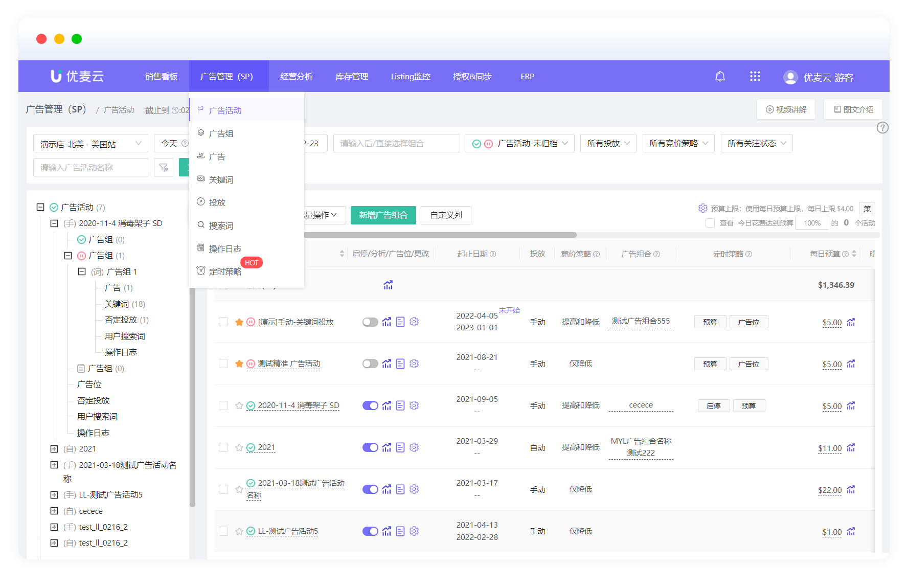This screenshot has height=588, width=908.
Task: Switch to the 经营分析 nav tab
Action: click(x=296, y=77)
